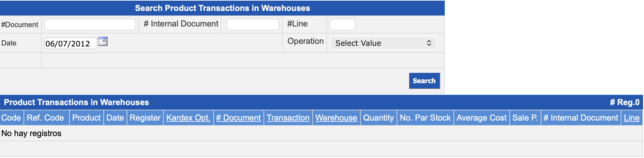The height and width of the screenshot is (158, 644).
Task: Click the Average Cost column header
Action: [482, 118]
